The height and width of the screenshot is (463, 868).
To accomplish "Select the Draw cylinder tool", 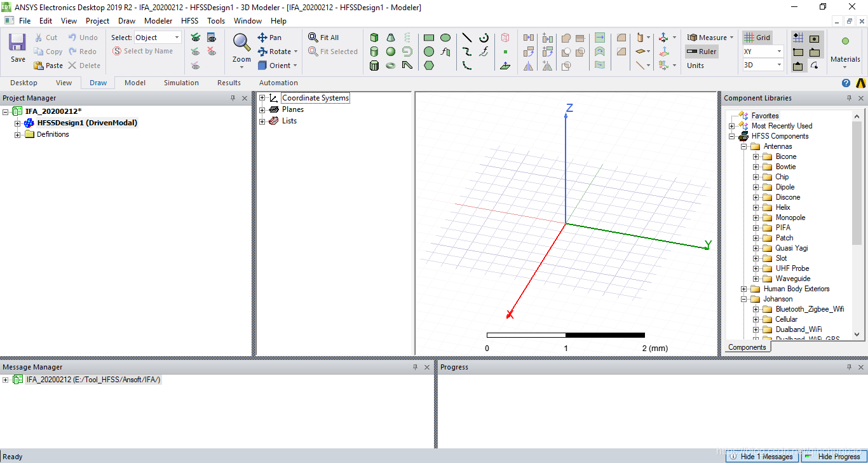I will tap(374, 52).
